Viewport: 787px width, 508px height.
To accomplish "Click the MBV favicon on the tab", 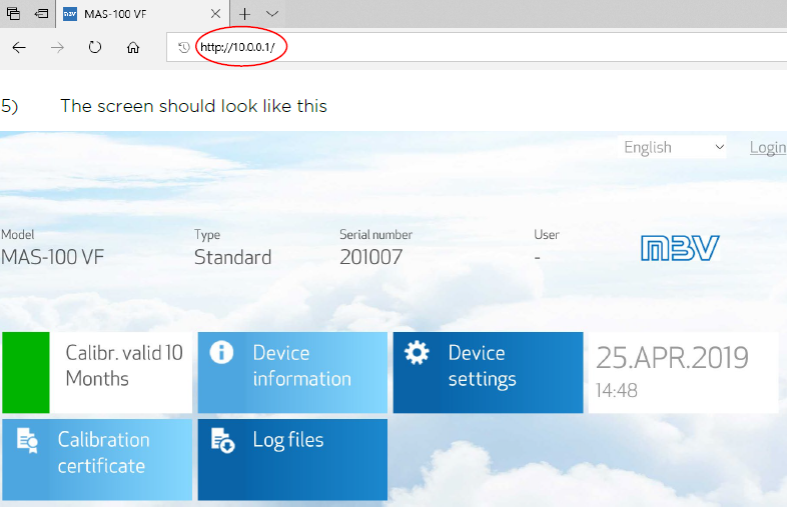I will click(x=70, y=14).
